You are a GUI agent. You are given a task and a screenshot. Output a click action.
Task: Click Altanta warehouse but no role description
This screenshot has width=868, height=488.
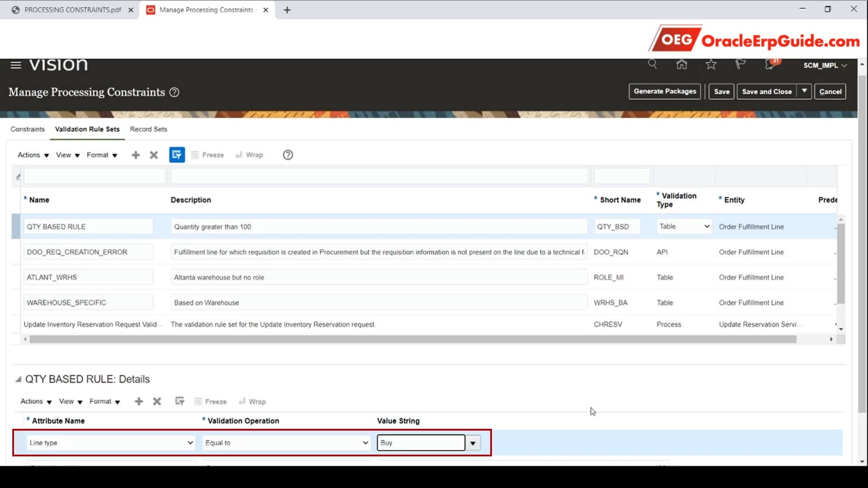(x=379, y=277)
